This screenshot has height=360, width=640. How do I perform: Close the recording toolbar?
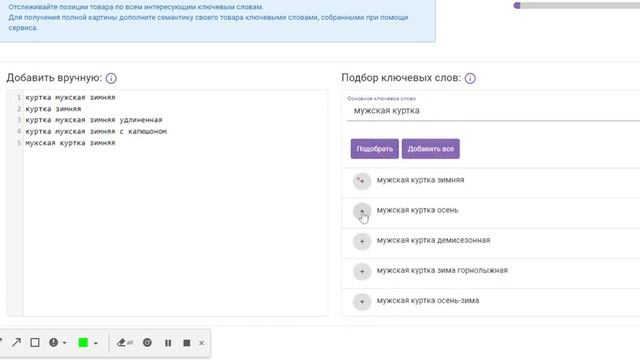coord(201,343)
